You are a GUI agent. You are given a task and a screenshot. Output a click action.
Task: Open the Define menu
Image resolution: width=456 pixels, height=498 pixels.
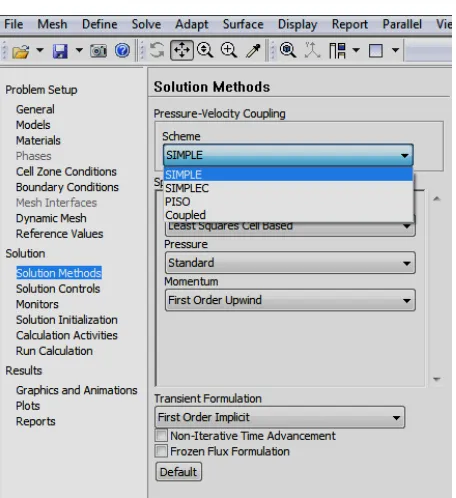pos(100,24)
